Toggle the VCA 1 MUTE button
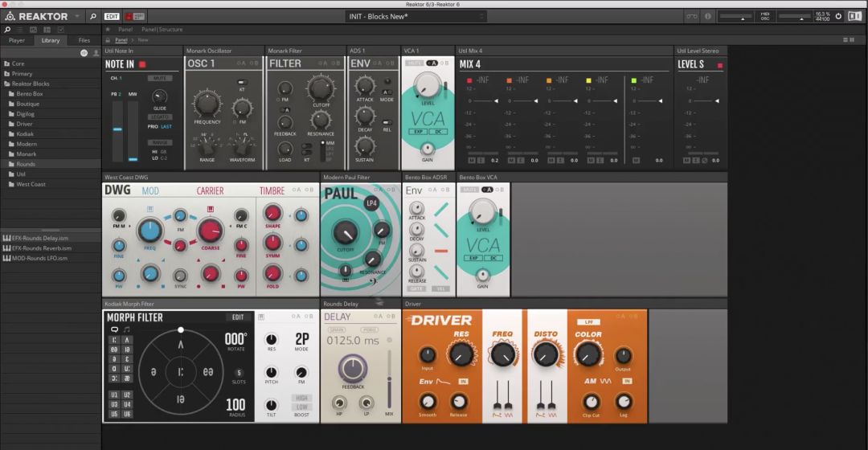The image size is (868, 450). click(x=415, y=63)
